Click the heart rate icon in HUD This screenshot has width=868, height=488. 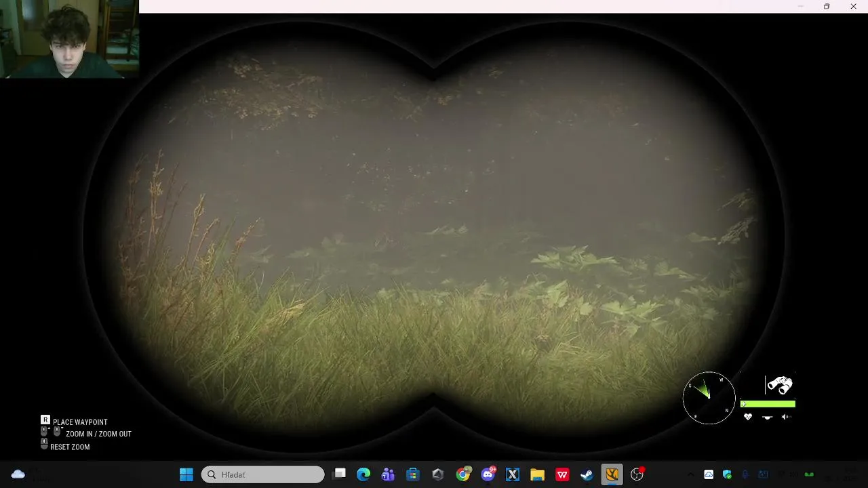pyautogui.click(x=748, y=417)
